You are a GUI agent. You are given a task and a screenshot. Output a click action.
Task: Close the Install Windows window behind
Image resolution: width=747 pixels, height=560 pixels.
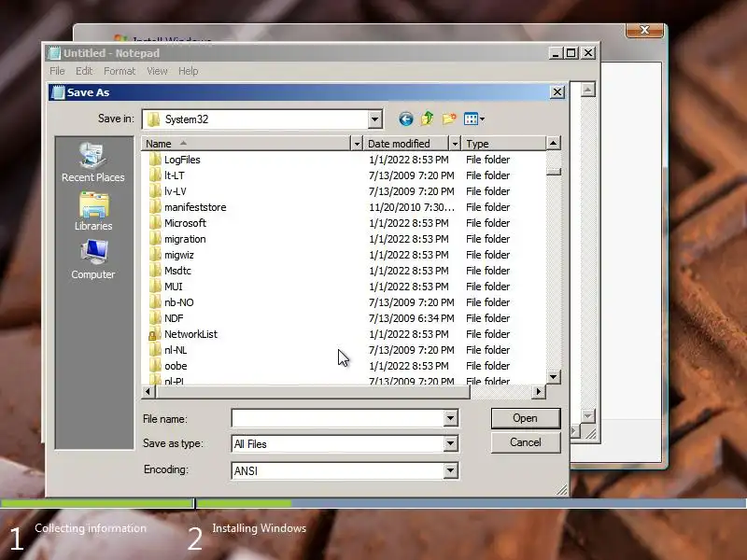tap(644, 30)
